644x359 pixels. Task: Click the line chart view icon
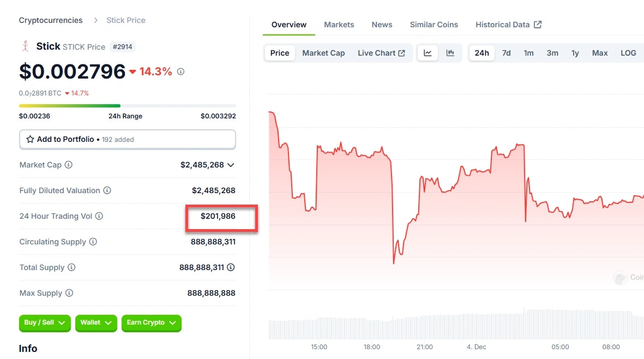click(x=428, y=53)
